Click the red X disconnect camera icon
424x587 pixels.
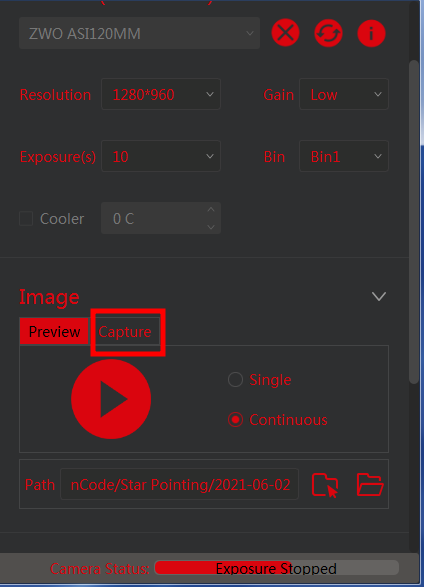286,33
